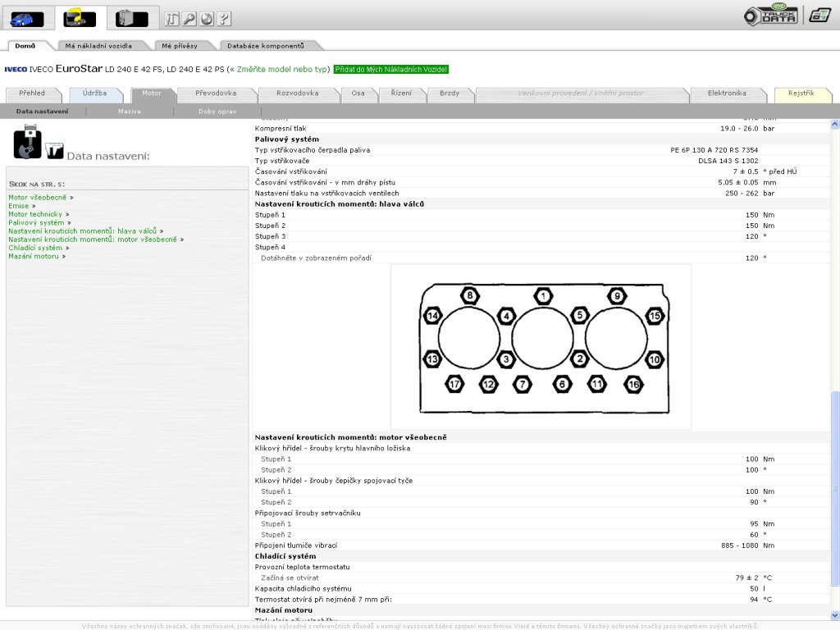This screenshot has height=630, width=840.
Task: Select the grey trailer category icon
Action: click(132, 17)
